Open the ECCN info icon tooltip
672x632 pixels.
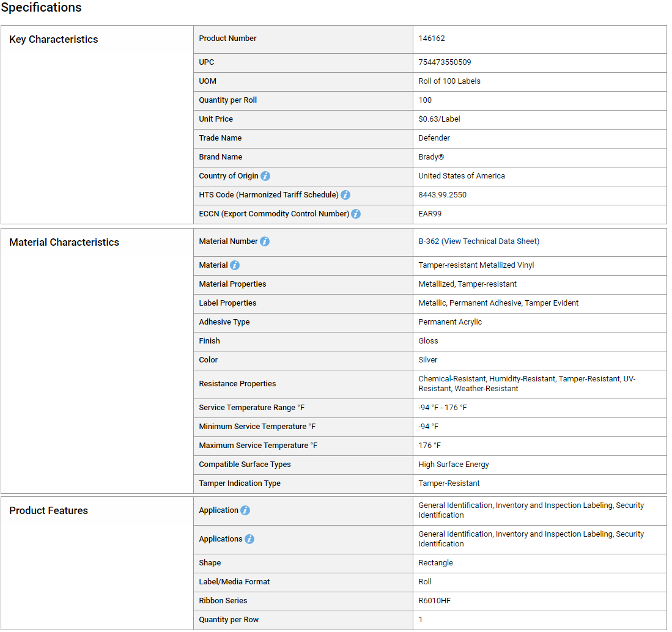[356, 214]
